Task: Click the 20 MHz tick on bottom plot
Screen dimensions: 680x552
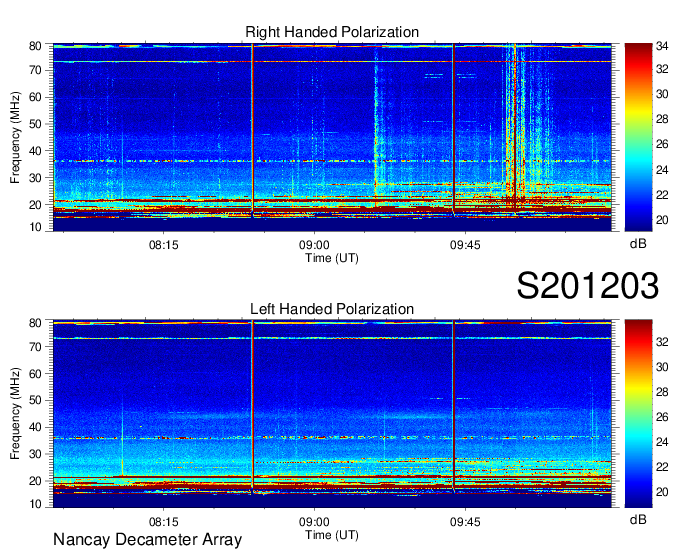Action: coord(35,481)
